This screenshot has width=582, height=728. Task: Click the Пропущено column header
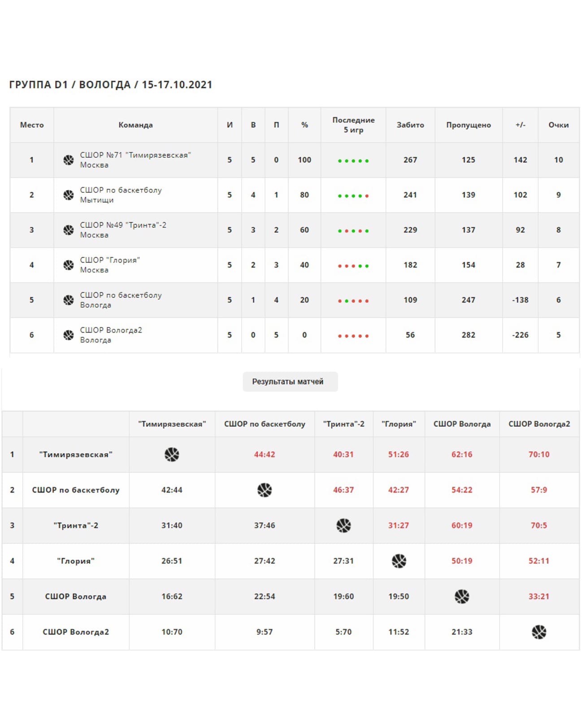pyautogui.click(x=469, y=125)
